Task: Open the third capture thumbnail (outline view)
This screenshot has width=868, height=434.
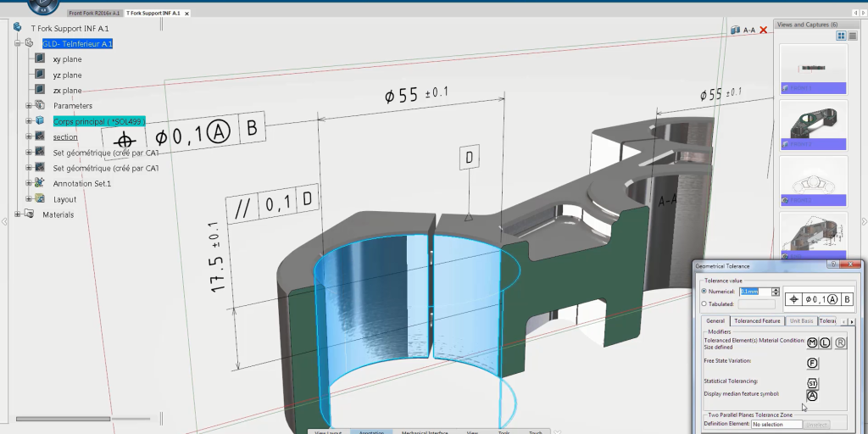Action: (813, 181)
